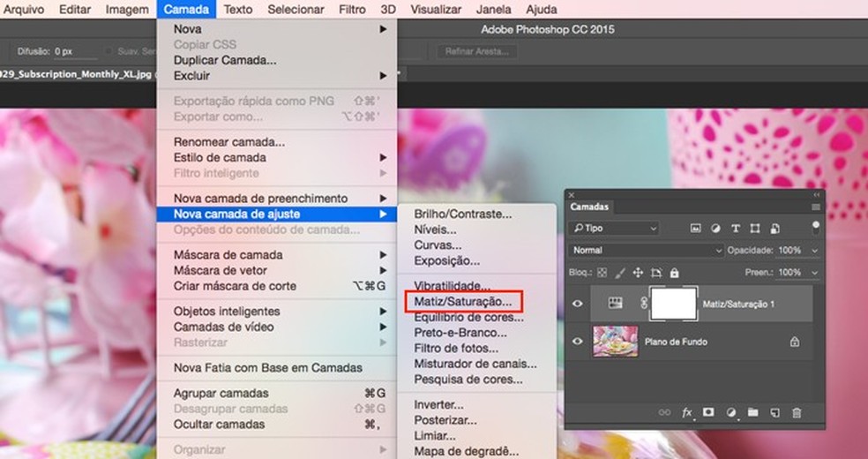868x459 pixels.
Task: Delete layer with the trash icon
Action: [x=797, y=412]
